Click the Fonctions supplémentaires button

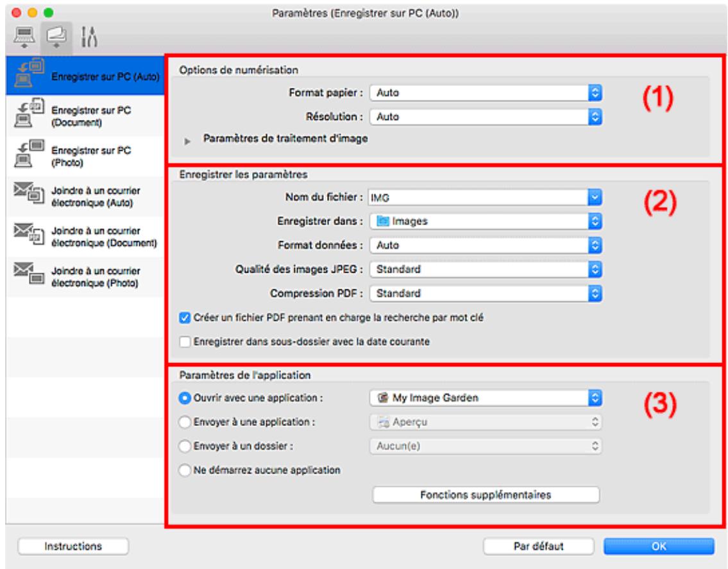click(x=486, y=495)
